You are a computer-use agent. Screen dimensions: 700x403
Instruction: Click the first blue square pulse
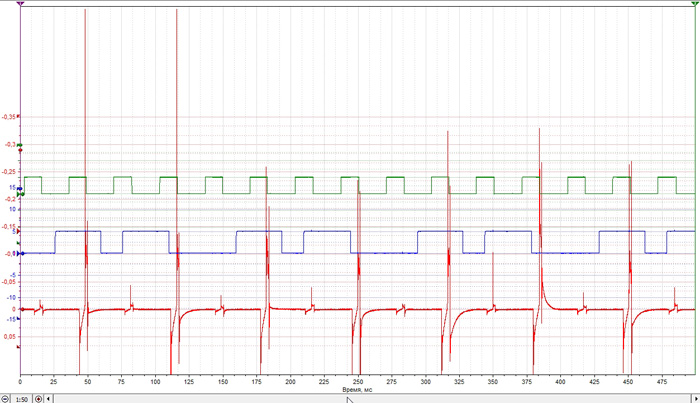coord(78,231)
